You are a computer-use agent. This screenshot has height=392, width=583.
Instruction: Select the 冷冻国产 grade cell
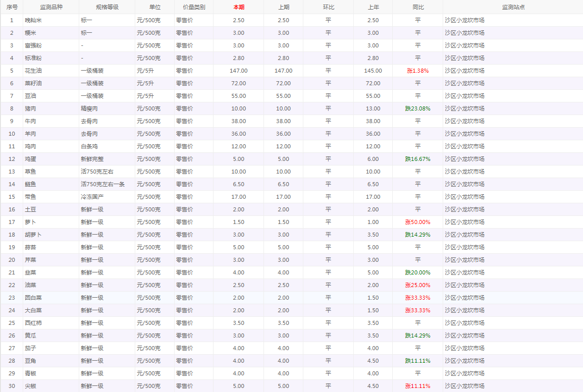[x=92, y=197]
